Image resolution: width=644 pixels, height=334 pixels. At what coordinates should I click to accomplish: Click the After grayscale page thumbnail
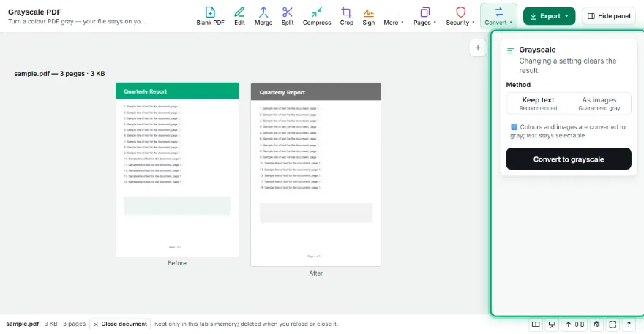(x=316, y=175)
